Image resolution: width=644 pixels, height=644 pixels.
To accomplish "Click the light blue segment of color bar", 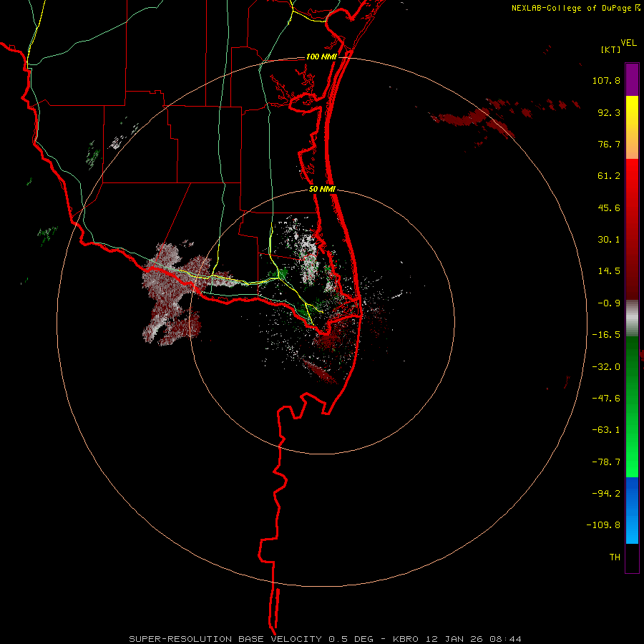I will point(632,528).
